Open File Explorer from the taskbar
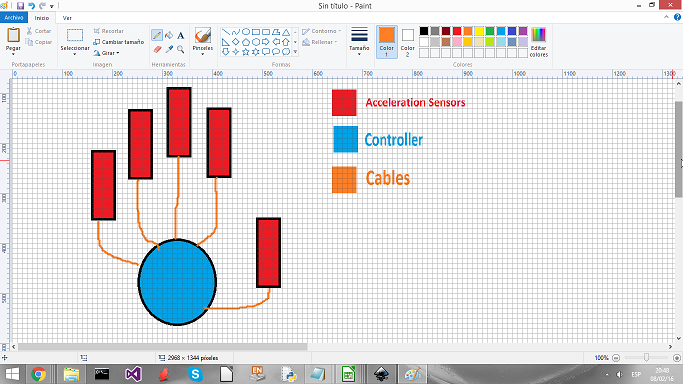The image size is (683, 384). [x=71, y=374]
